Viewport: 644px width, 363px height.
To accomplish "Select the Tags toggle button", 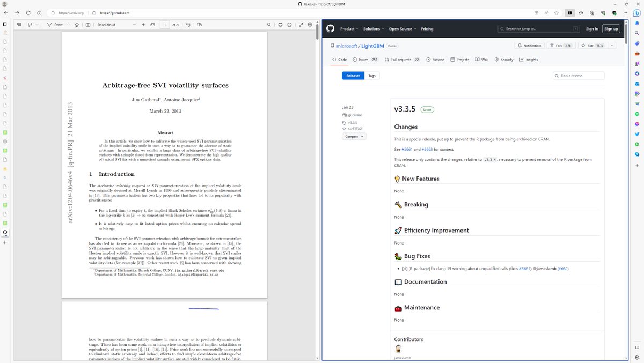I will tap(372, 76).
